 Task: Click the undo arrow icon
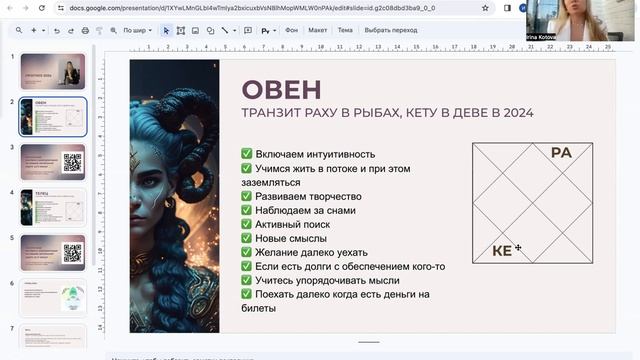(57, 31)
